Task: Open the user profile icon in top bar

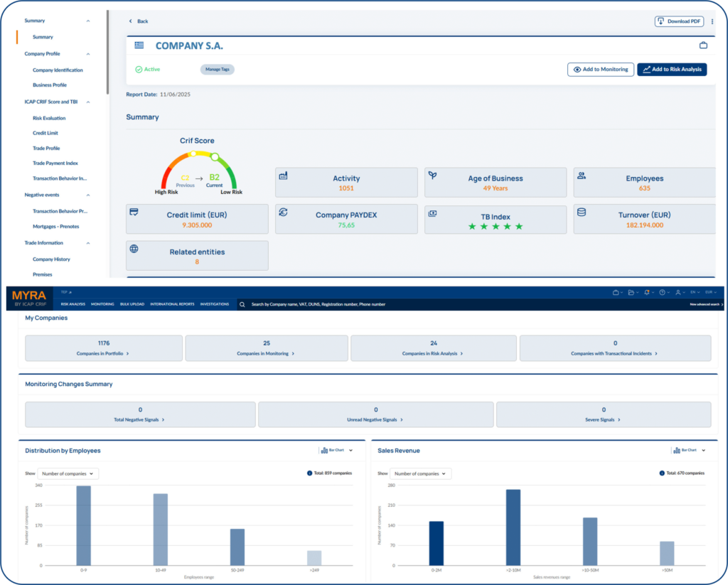Action: pyautogui.click(x=679, y=292)
